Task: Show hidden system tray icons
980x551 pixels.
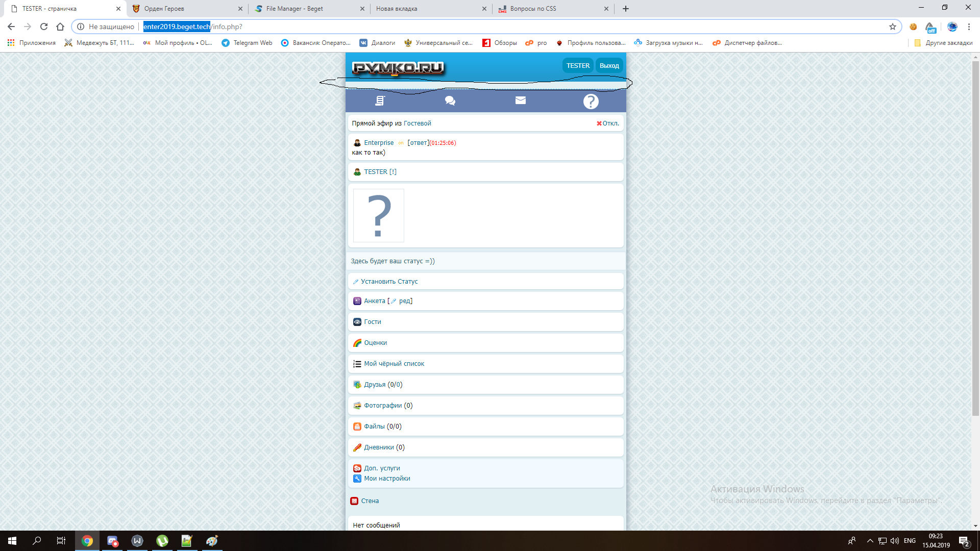Action: 870,541
